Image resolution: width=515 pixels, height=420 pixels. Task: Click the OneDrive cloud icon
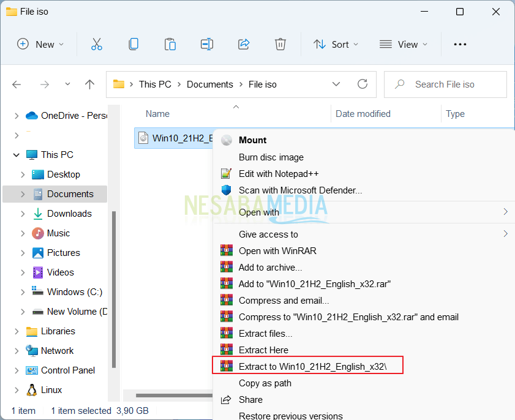pos(32,116)
